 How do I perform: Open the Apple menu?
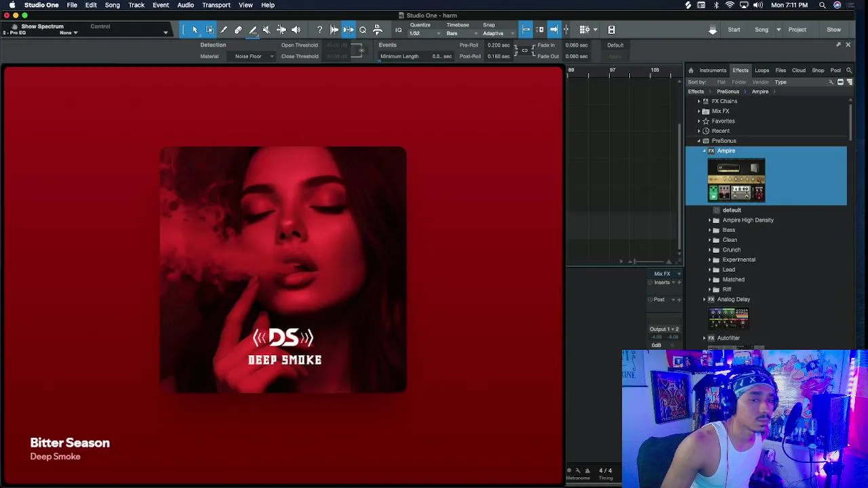point(12,5)
